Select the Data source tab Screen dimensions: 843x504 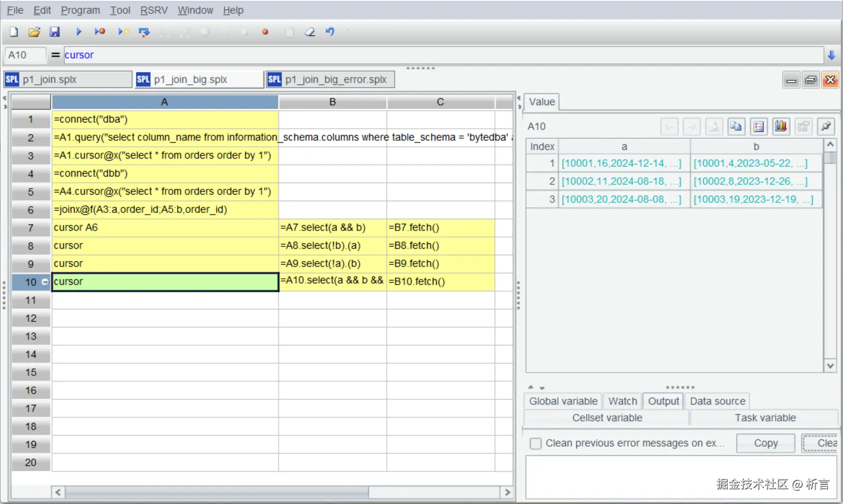717,401
